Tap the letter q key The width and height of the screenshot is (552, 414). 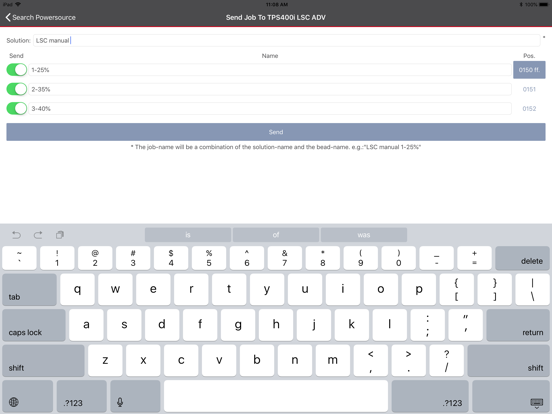pyautogui.click(x=77, y=290)
